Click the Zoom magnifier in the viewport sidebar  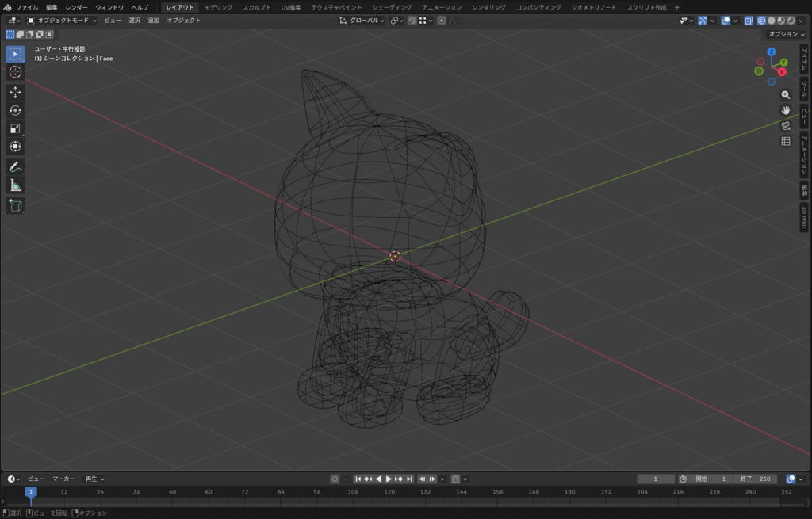click(x=785, y=94)
